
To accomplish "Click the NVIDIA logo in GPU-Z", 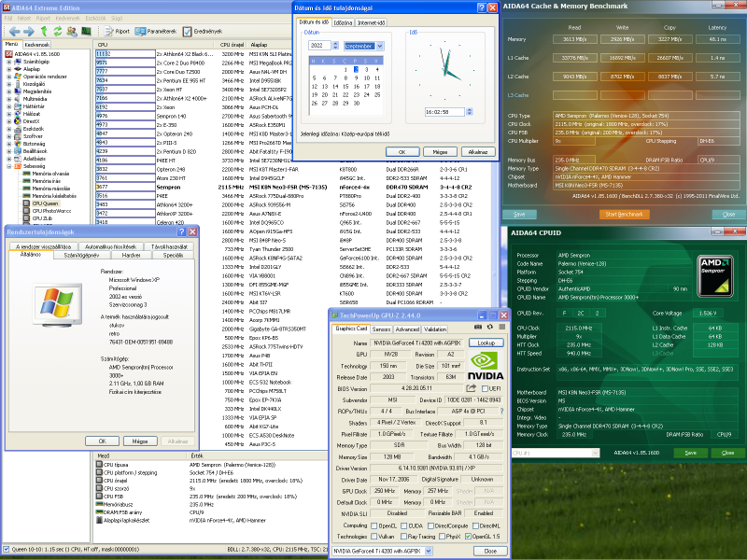I will [x=485, y=365].
